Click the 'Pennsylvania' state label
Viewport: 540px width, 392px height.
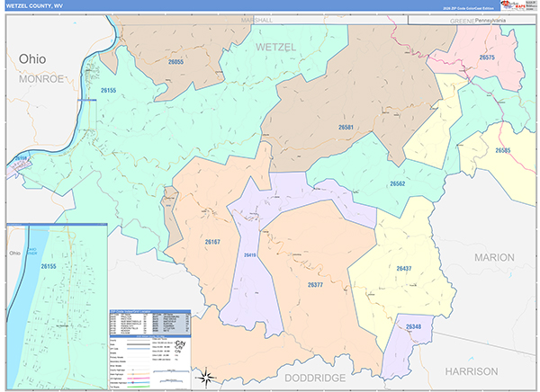(490, 21)
